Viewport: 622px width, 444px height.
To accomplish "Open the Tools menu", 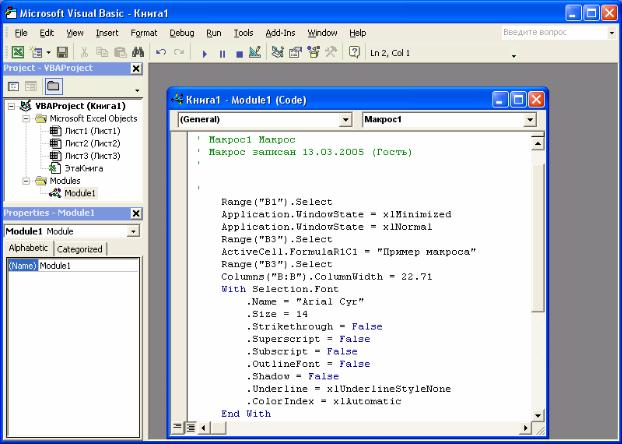I will (243, 33).
